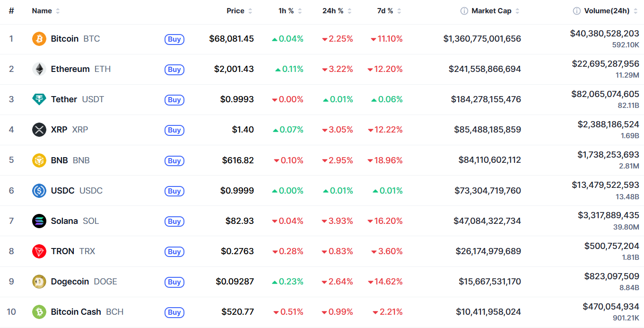Open the Bitcoin Cash name link
This screenshot has height=328, width=644.
(x=76, y=312)
